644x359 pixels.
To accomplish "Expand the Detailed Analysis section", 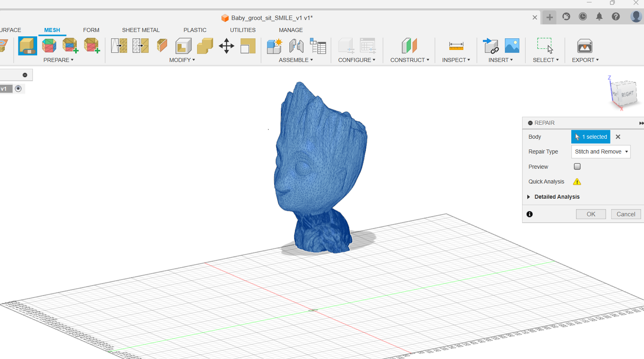I will click(528, 197).
